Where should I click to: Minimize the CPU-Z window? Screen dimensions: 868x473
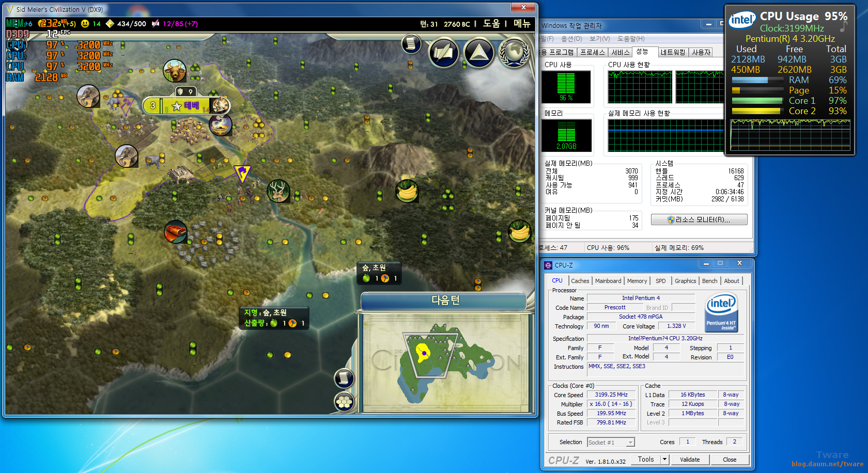point(706,263)
